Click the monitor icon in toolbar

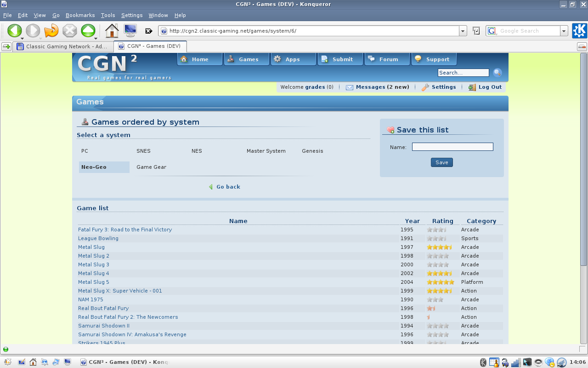click(130, 31)
